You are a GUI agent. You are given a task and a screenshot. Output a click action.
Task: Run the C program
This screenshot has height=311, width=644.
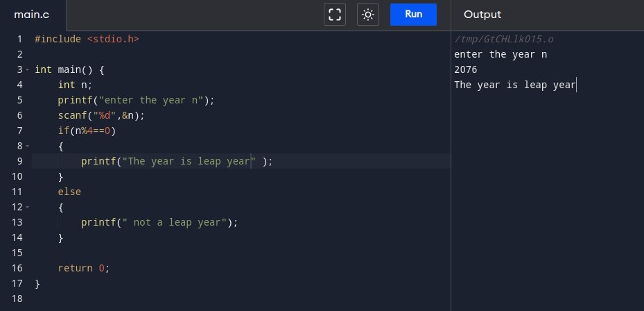tap(413, 15)
